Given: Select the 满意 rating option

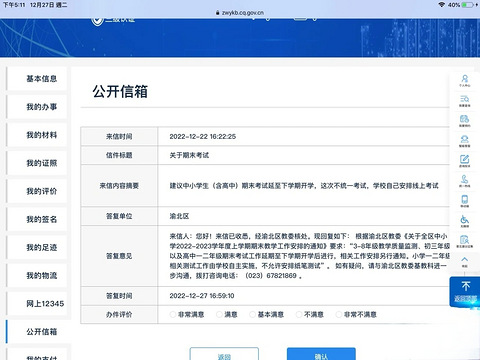Looking at the screenshot, I should click(227, 314).
